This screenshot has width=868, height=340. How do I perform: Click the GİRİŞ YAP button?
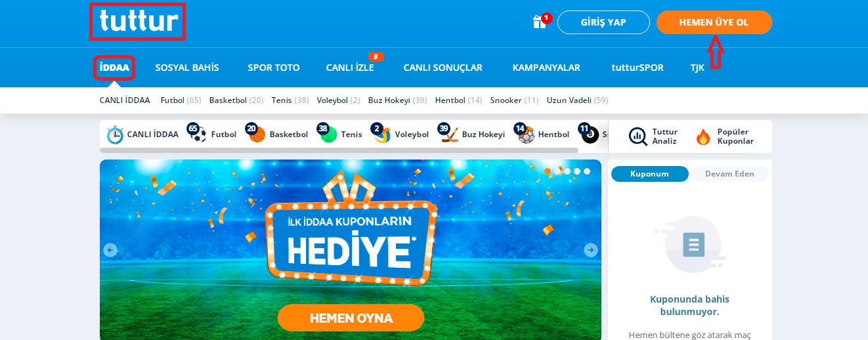click(x=603, y=22)
